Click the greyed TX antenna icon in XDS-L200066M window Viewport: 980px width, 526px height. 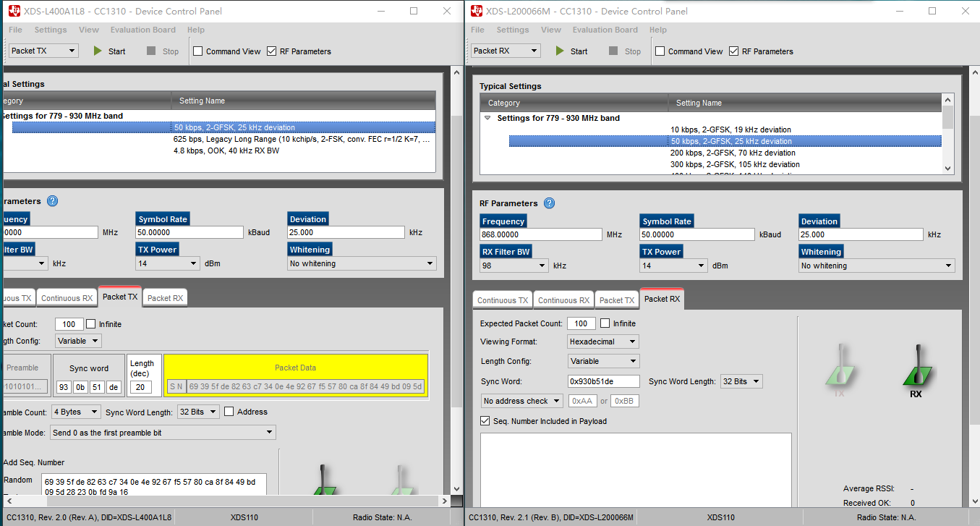(839, 369)
